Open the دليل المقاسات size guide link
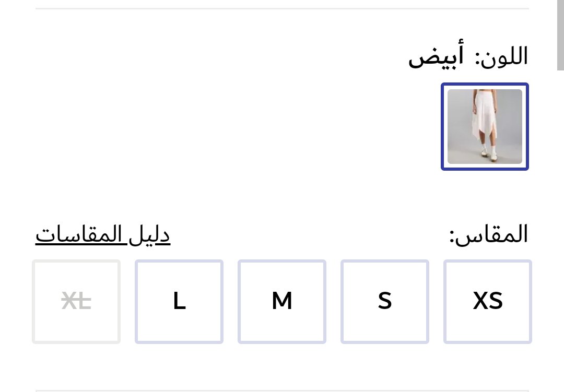This screenshot has height=392, width=564. (103, 235)
